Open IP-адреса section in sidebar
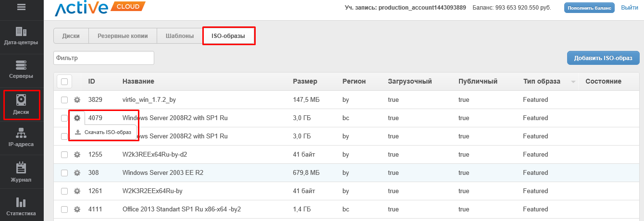 point(21,137)
